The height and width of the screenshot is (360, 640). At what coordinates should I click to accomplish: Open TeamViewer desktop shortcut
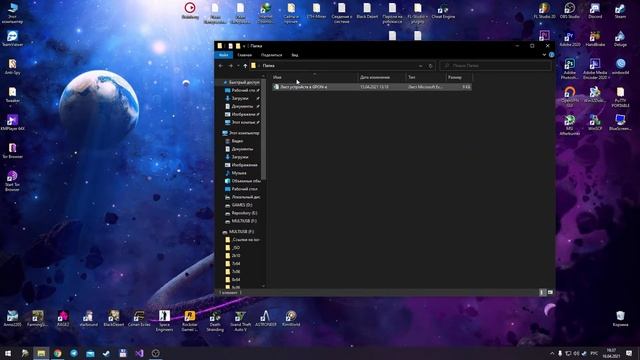pyautogui.click(x=12, y=39)
